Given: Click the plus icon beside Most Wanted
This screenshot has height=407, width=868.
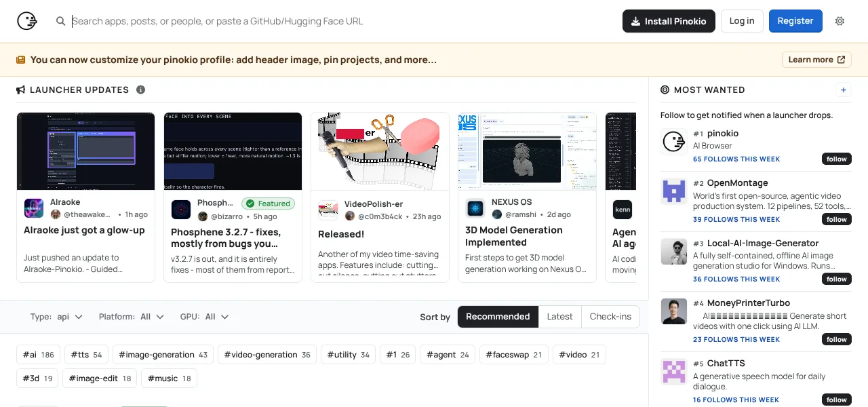Looking at the screenshot, I should point(844,90).
